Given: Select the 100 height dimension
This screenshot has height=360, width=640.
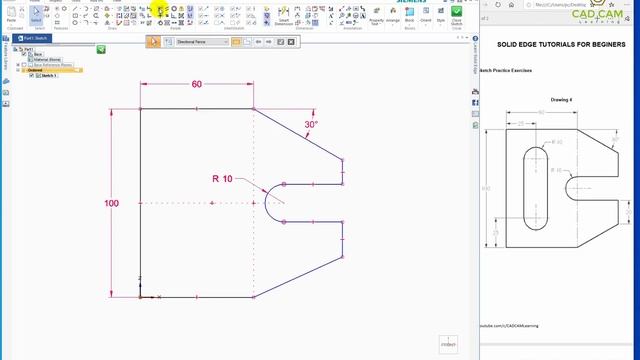Looking at the screenshot, I should (x=111, y=203).
